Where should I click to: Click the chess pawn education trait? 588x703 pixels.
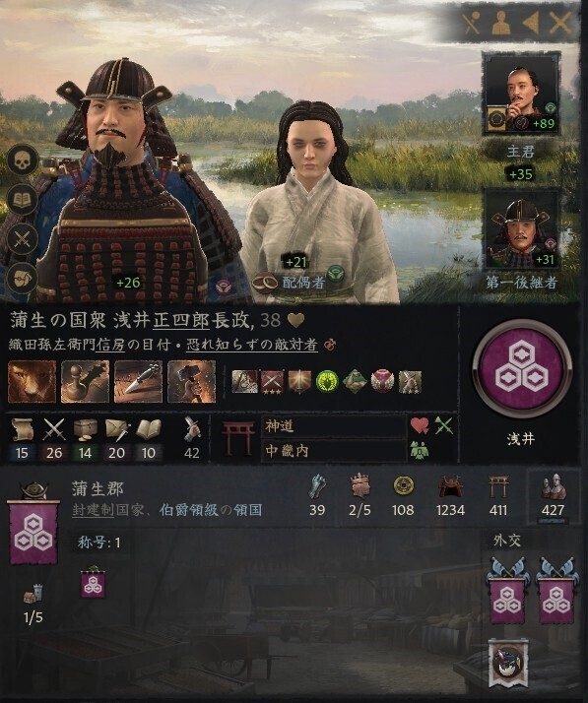(x=86, y=381)
